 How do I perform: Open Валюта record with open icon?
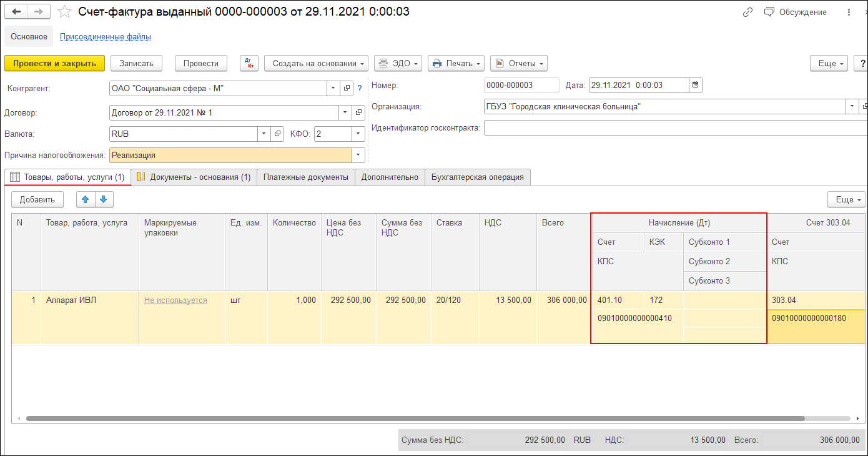click(x=277, y=134)
